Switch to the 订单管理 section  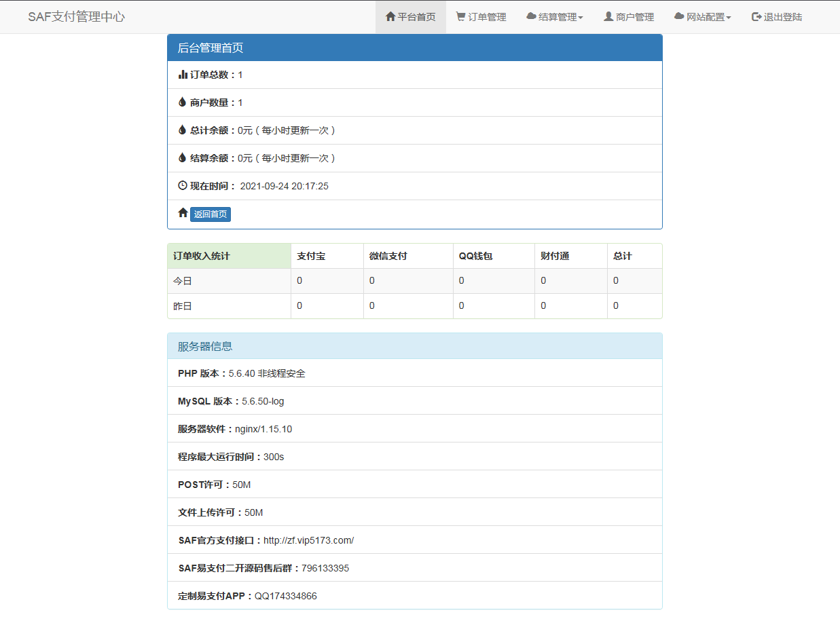tap(481, 16)
